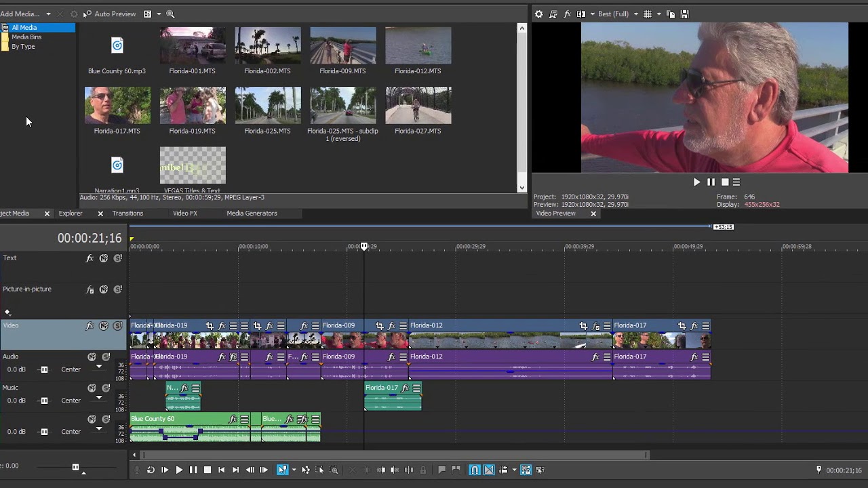Open split screen view dropdown arrow
This screenshot has width=868, height=488.
593,14
